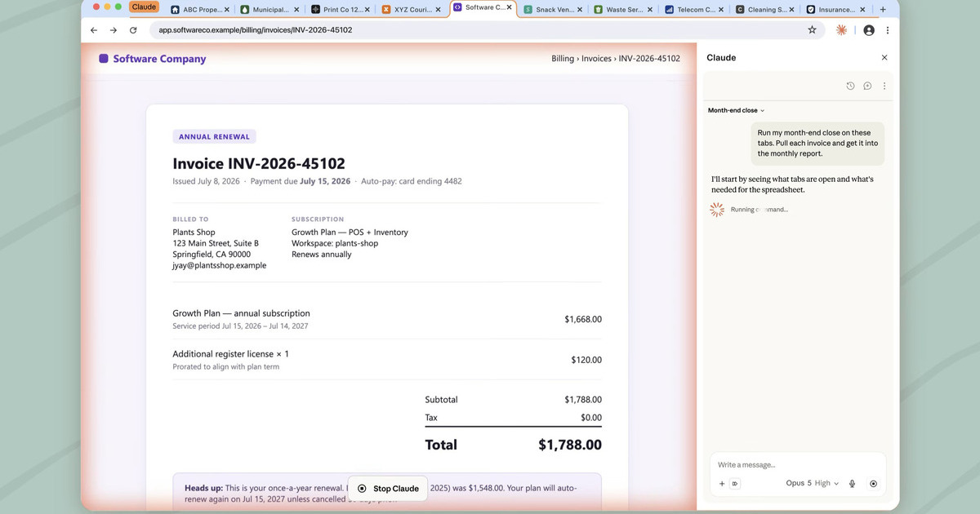Click the Payment due July 15, 2026 text
This screenshot has width=980, height=514.
click(301, 181)
